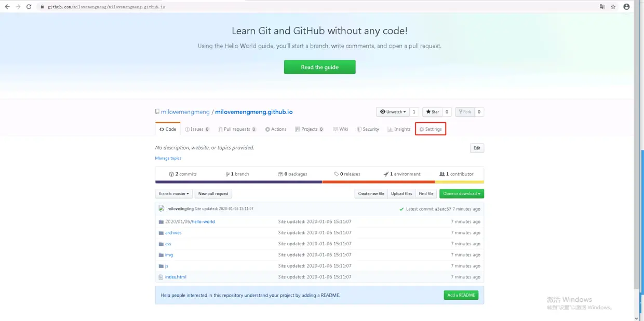Open the Wiki tab
The height and width of the screenshot is (321, 644).
[341, 129]
